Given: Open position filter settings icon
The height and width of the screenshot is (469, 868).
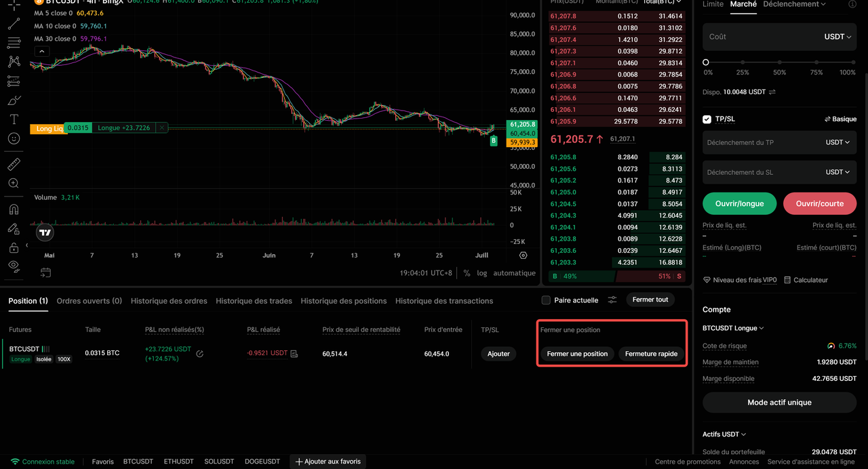Looking at the screenshot, I should [x=612, y=300].
